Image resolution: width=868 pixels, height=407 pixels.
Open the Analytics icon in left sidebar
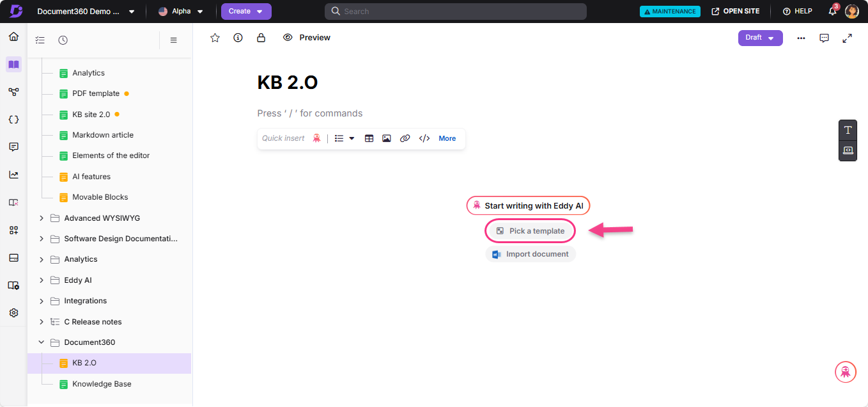click(x=13, y=175)
